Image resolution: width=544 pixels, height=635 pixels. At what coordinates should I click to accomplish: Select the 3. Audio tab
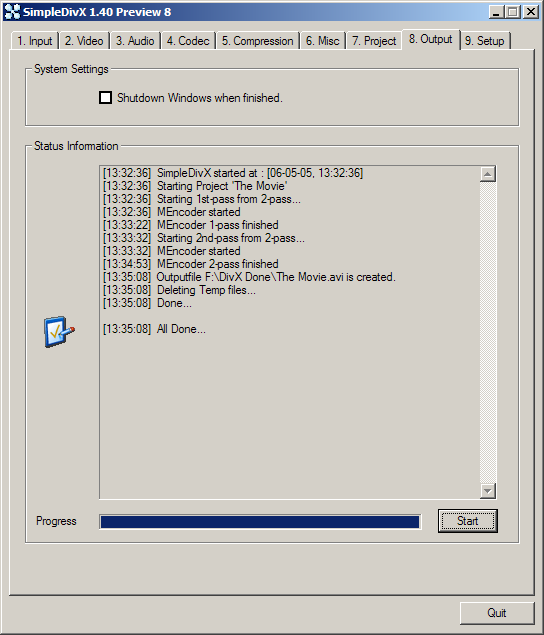click(135, 41)
